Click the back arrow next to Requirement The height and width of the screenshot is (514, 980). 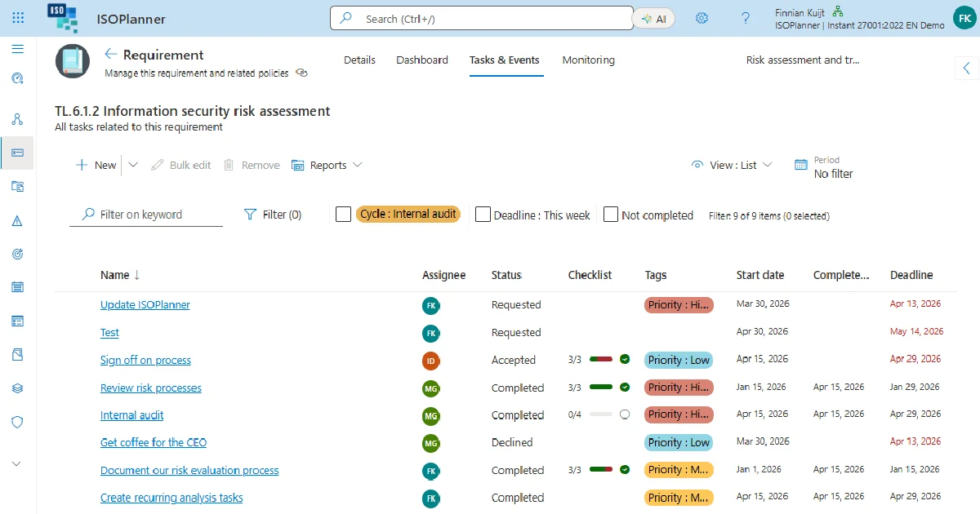click(111, 54)
